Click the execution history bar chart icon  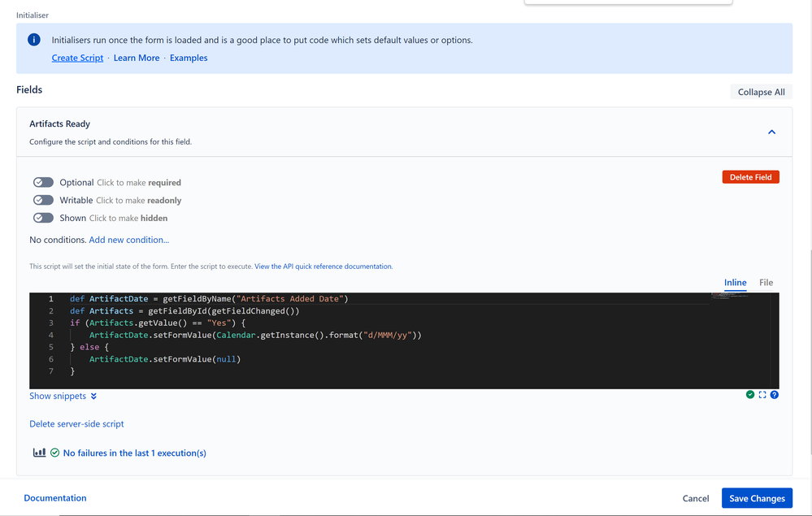[39, 453]
